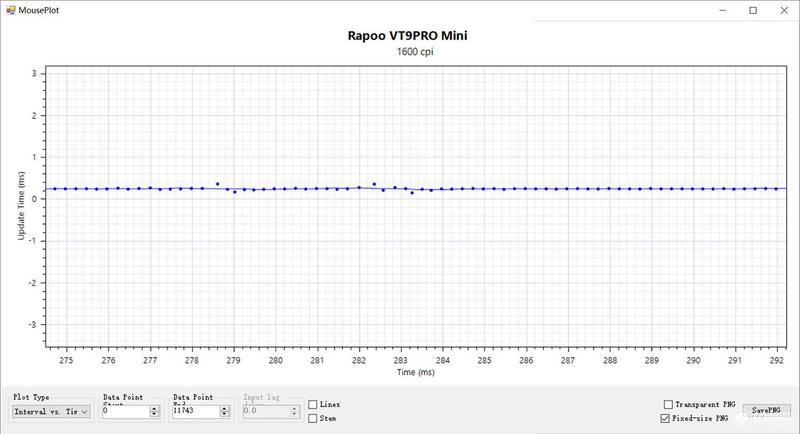This screenshot has width=800, height=434.
Task: Click the 3 tick label on y-axis
Action: tap(34, 73)
